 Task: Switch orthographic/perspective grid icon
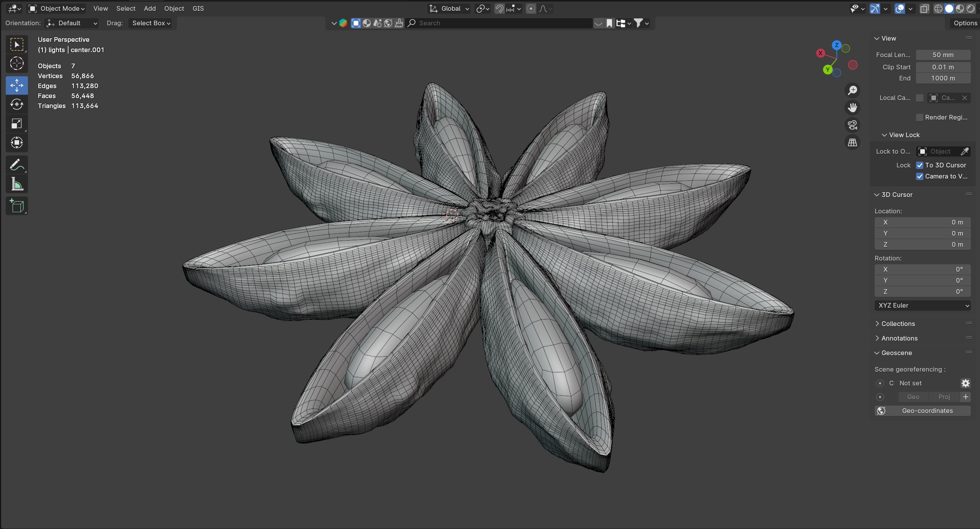point(852,142)
